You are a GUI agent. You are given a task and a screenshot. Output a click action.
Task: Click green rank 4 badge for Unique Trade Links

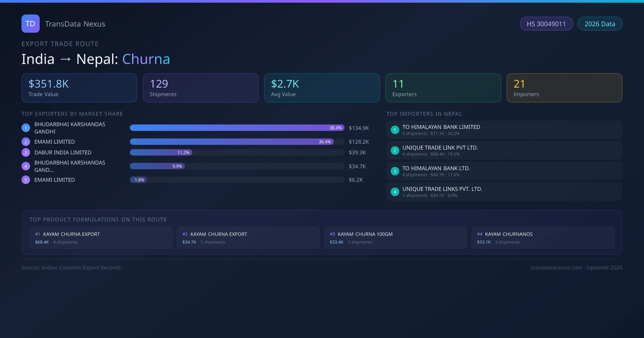tap(395, 192)
